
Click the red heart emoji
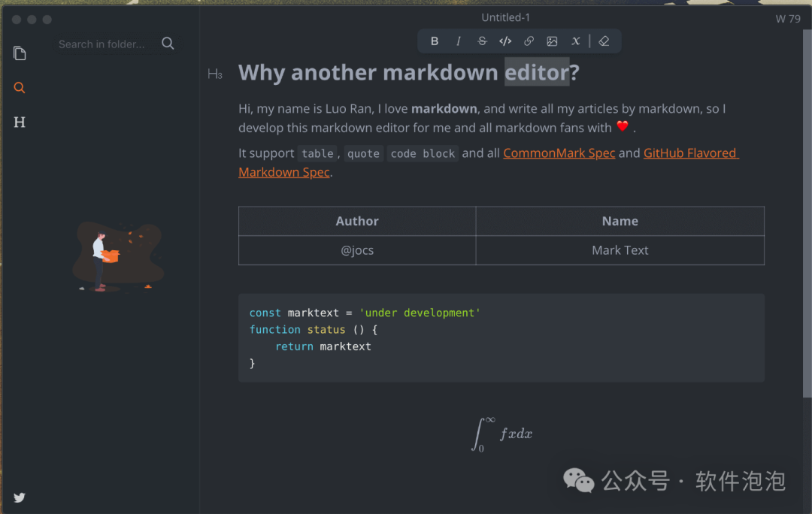[623, 126]
